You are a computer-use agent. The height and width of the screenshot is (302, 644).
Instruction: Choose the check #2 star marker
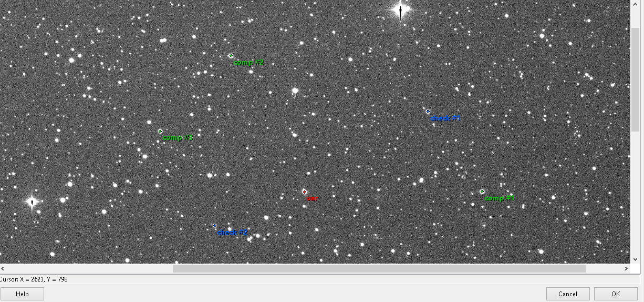pos(214,226)
